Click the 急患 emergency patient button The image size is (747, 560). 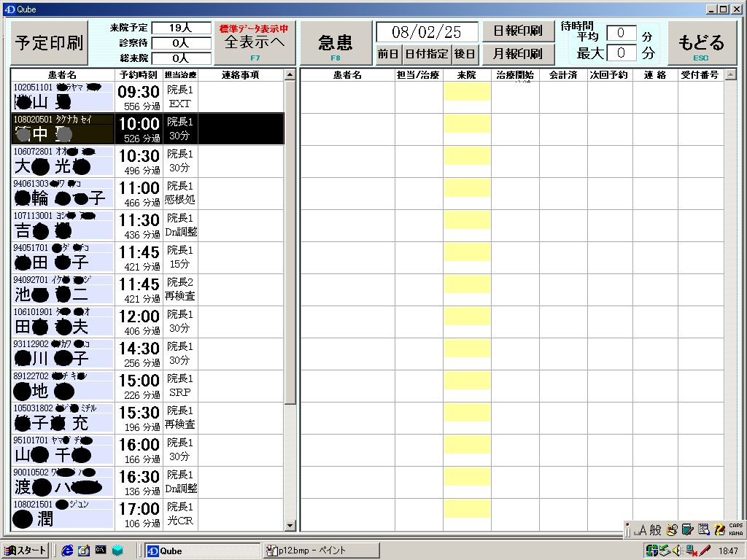(336, 43)
